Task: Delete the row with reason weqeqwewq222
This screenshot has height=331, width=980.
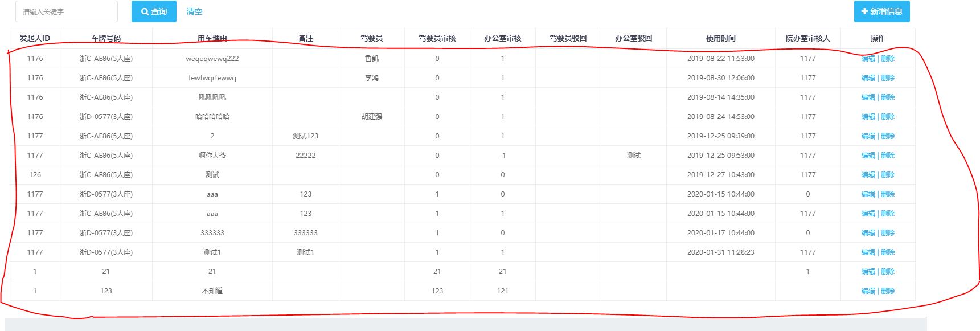Action: (x=888, y=59)
